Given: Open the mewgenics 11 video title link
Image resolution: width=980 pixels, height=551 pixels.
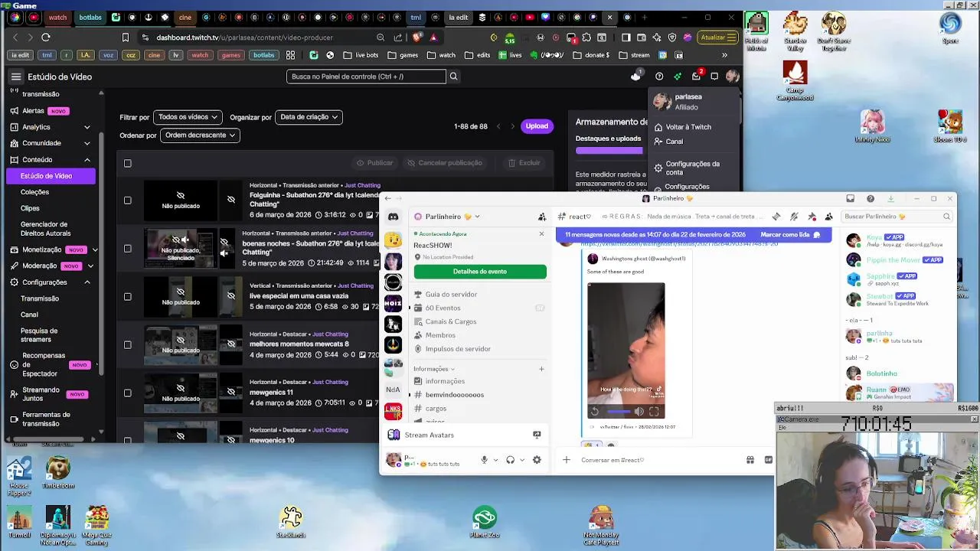Looking at the screenshot, I should (271, 393).
